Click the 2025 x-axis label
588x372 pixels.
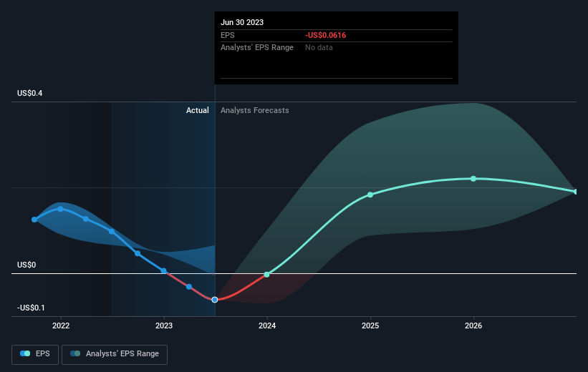point(370,325)
